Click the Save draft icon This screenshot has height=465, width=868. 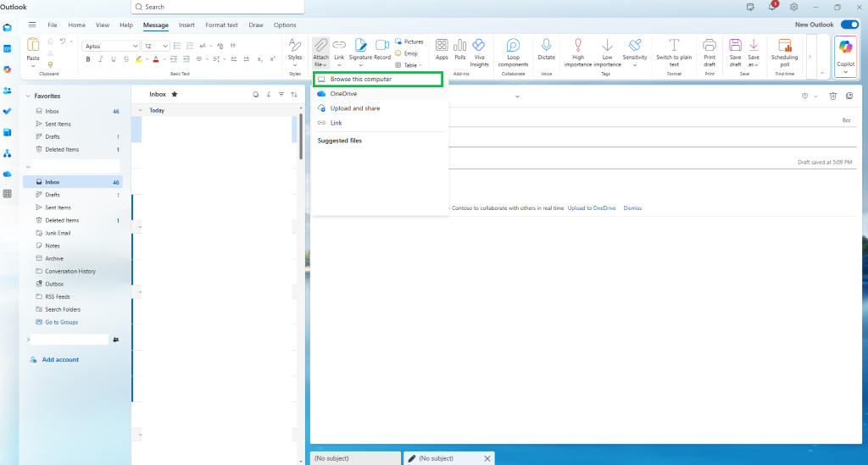point(735,46)
